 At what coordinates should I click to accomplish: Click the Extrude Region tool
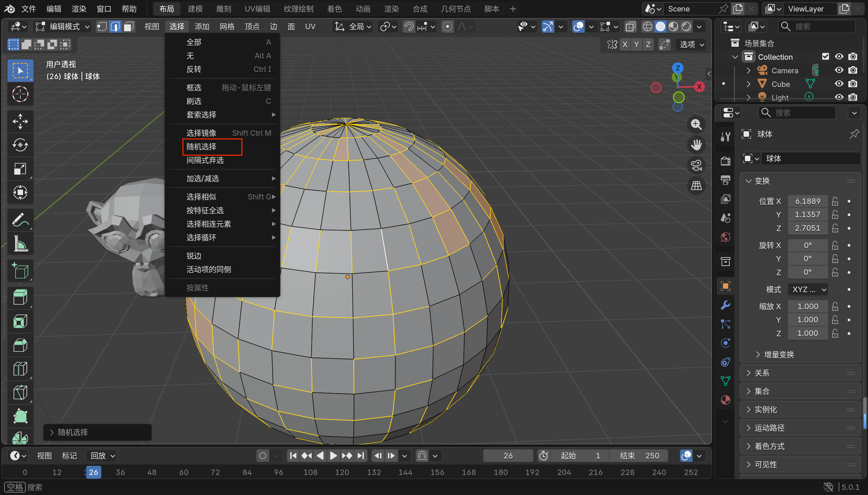[x=20, y=298]
